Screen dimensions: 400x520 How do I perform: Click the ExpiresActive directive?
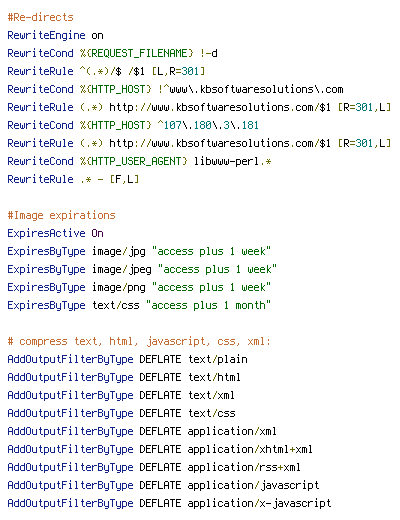46,233
